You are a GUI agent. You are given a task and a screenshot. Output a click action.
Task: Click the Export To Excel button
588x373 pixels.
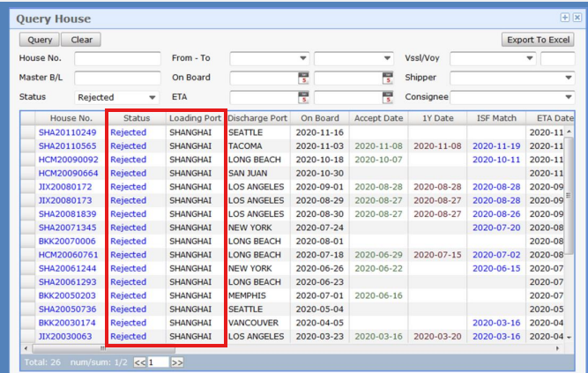click(537, 40)
